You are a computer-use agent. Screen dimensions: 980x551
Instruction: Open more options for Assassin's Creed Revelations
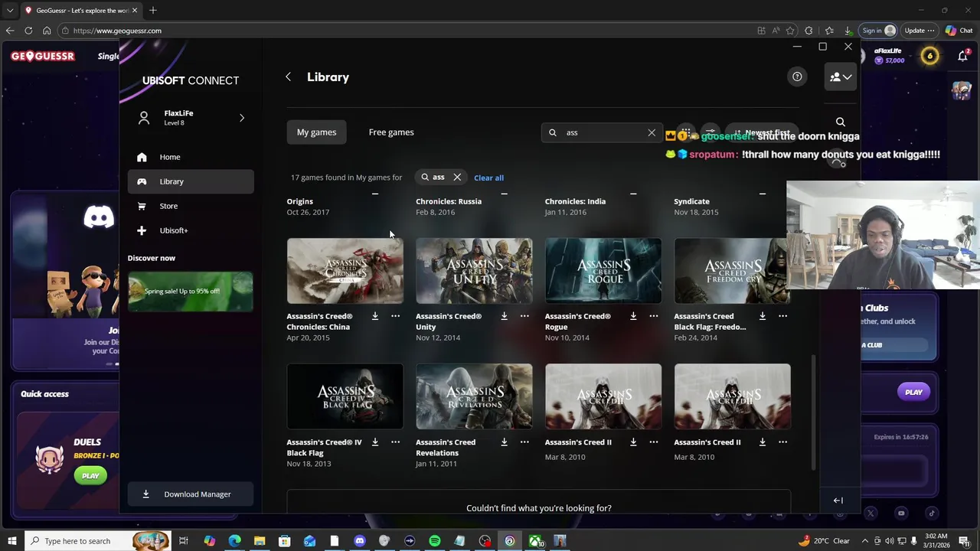(x=524, y=442)
